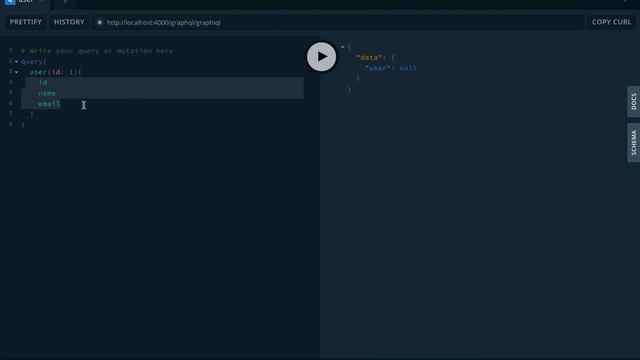640x360 pixels.
Task: Open the SCHEMA side tab
Action: click(633, 142)
